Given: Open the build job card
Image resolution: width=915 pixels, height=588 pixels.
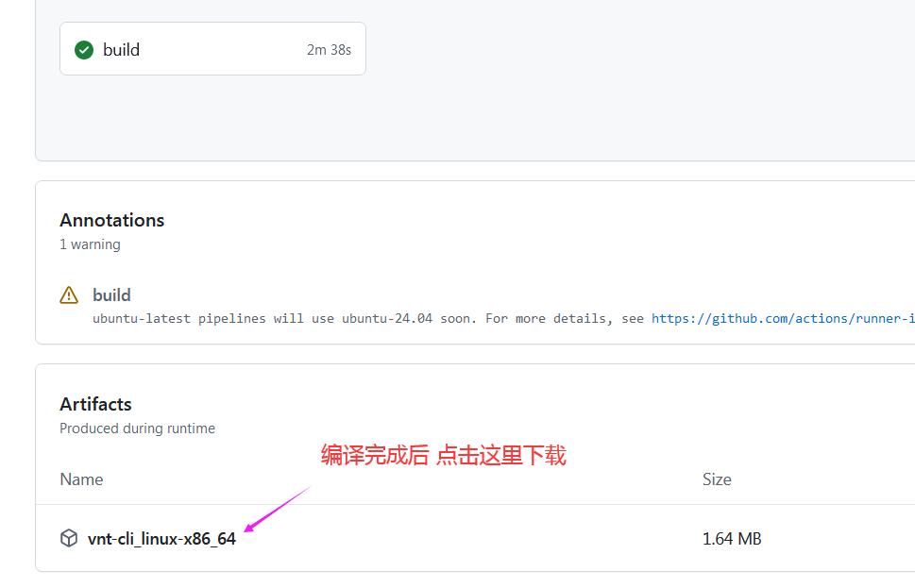Looking at the screenshot, I should point(212,49).
